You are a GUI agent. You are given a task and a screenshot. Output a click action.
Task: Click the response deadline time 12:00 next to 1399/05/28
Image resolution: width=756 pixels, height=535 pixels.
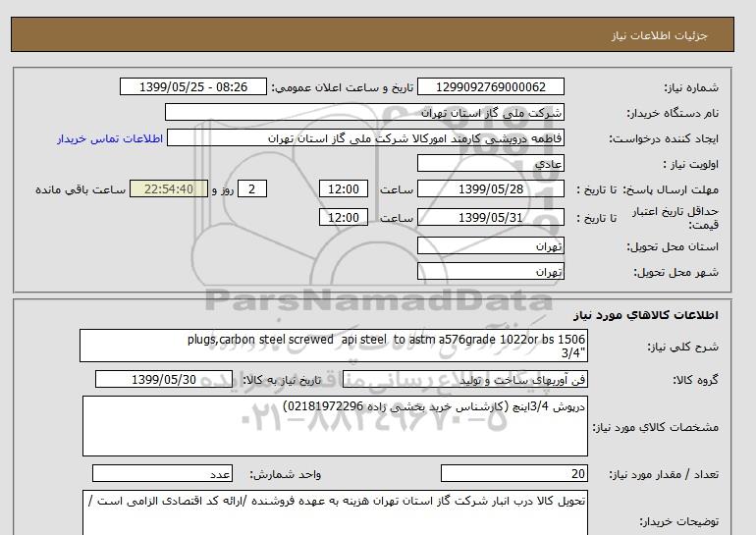click(x=344, y=188)
